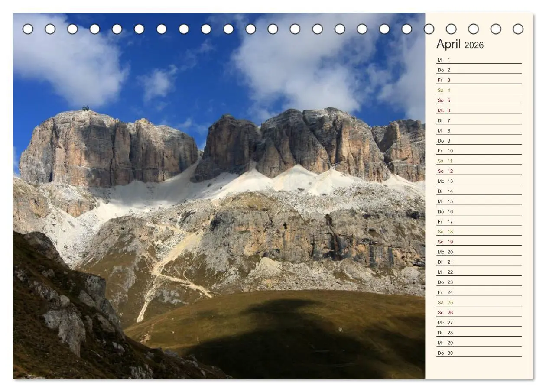Click the Dolomites mountain photo
Image resolution: width=546 pixels, height=392 pixels.
219,196
